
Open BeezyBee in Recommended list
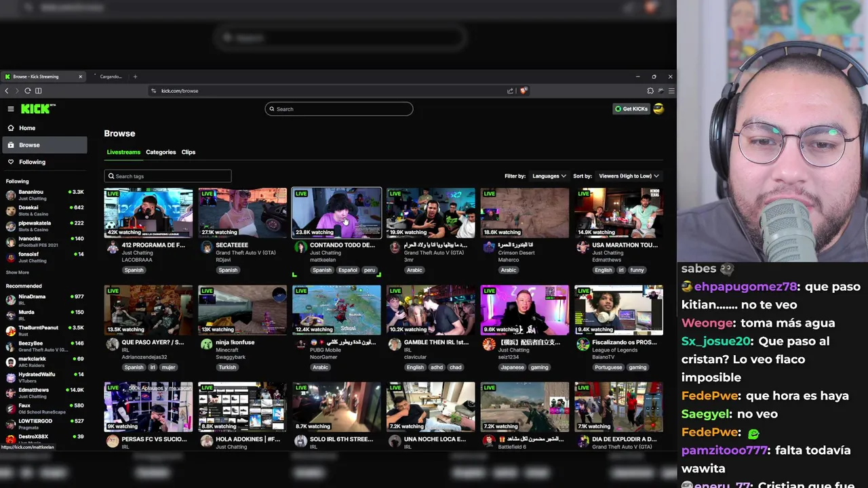[45, 346]
